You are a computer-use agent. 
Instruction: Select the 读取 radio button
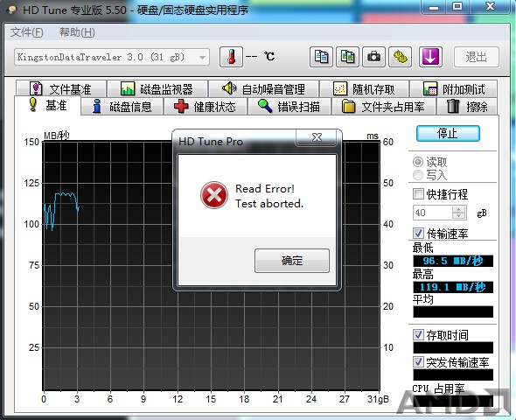418,162
